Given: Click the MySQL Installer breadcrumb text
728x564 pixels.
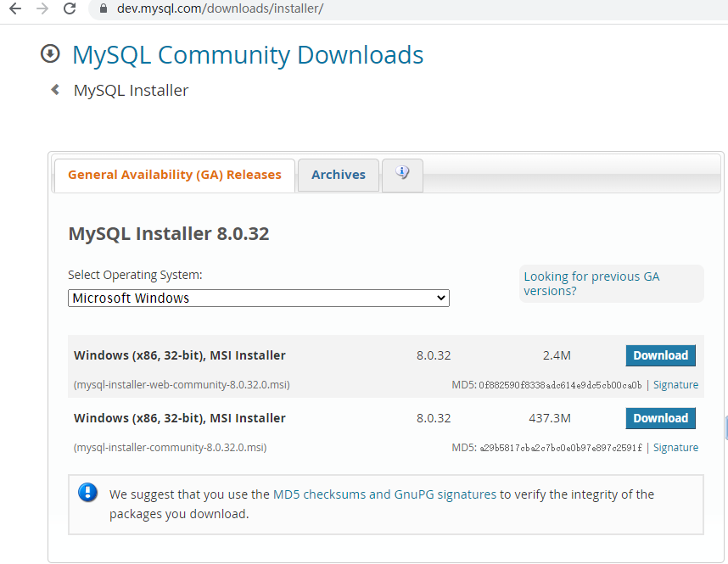Looking at the screenshot, I should pyautogui.click(x=131, y=90).
